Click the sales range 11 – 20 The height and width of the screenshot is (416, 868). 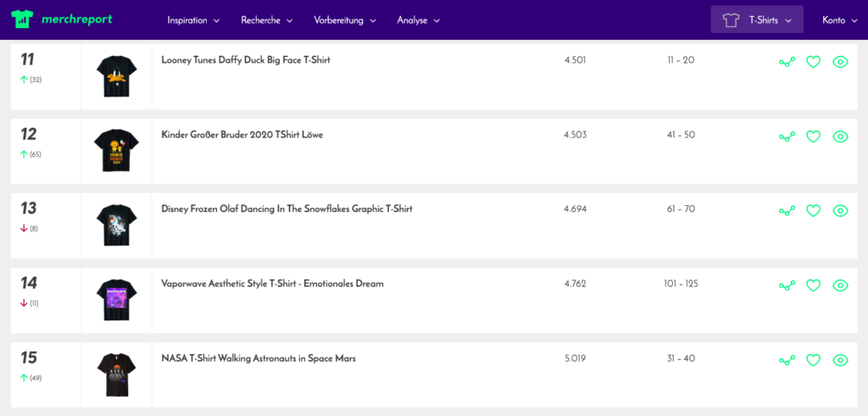pos(681,60)
